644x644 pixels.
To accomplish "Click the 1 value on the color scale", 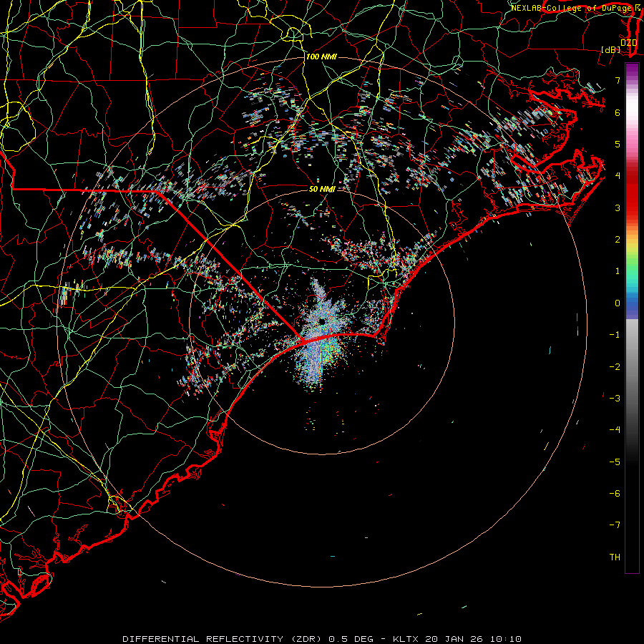I will 618,271.
